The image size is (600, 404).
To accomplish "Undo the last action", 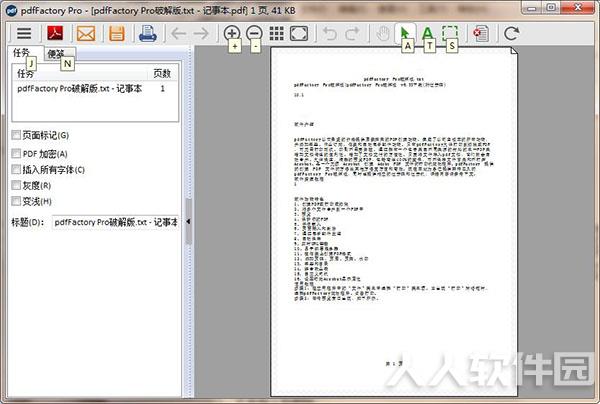I will point(330,34).
